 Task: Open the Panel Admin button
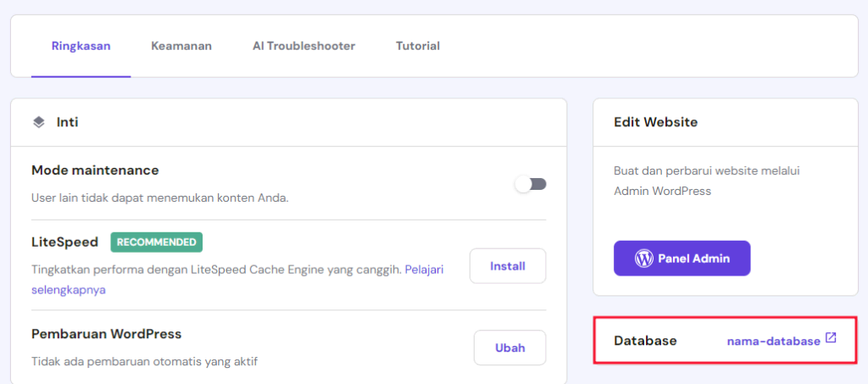(682, 258)
